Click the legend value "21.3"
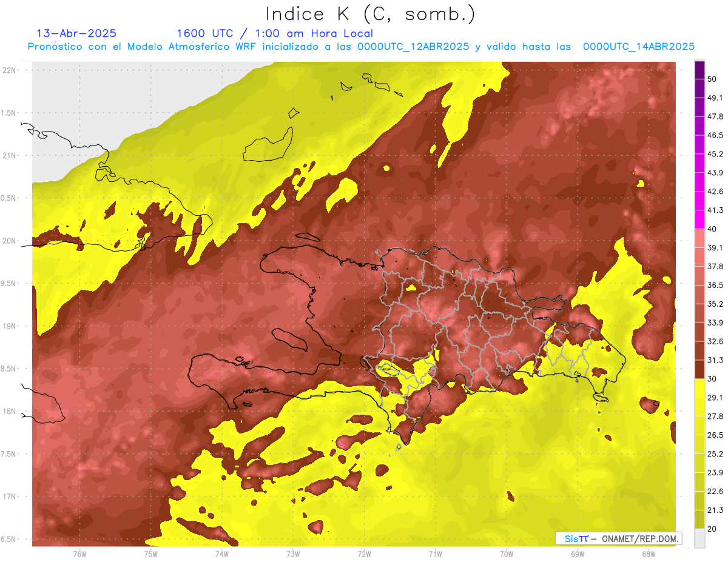Viewport: 728px width, 562px height. 715,510
